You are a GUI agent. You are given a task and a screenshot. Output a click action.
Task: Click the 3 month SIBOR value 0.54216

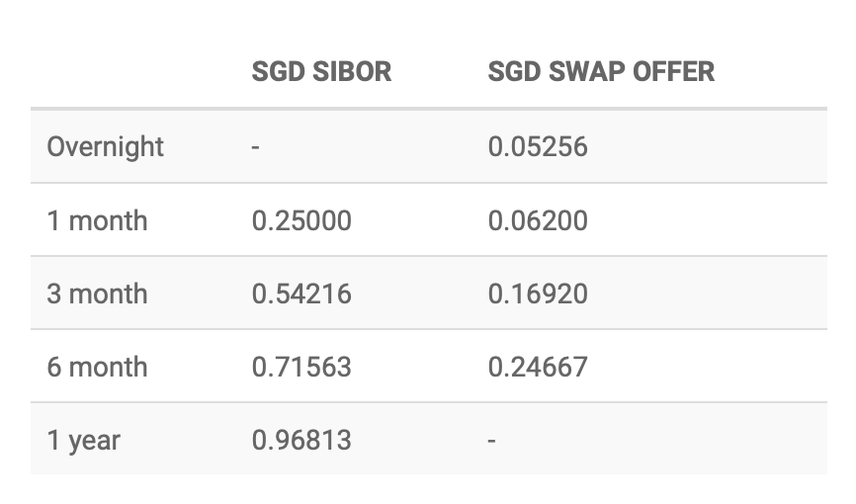[301, 294]
